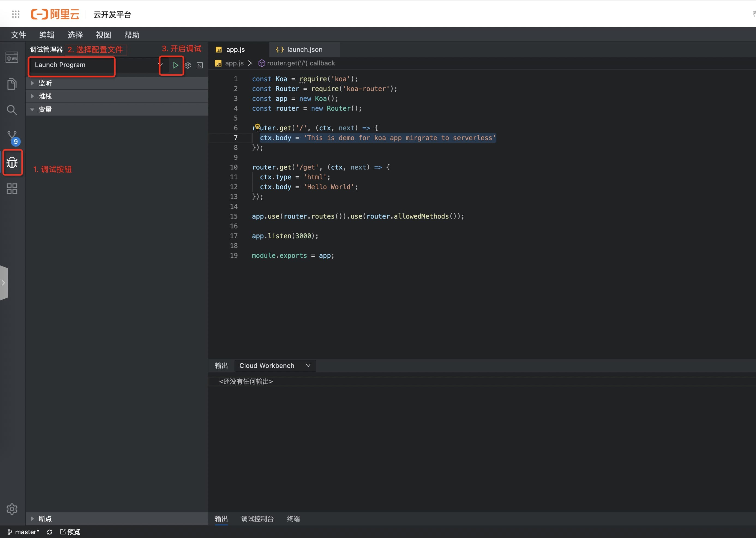
Task: Click the ctx.type = 'html' line
Action: click(x=295, y=177)
